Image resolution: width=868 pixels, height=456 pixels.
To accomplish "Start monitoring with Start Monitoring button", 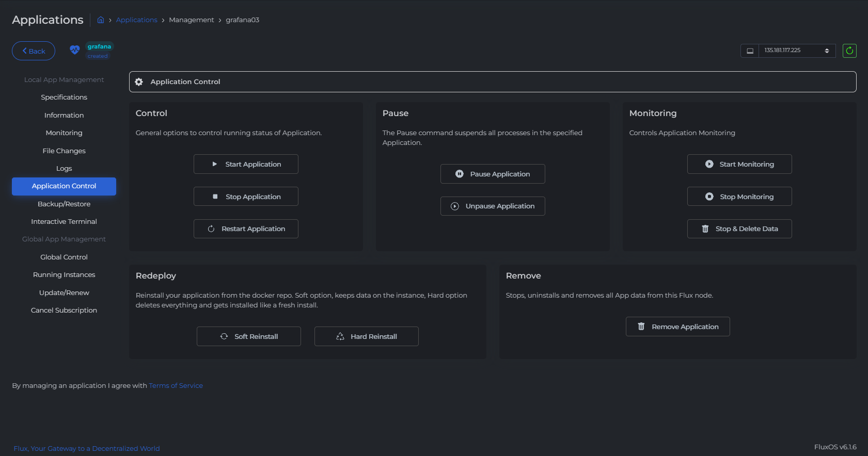I will pyautogui.click(x=739, y=164).
